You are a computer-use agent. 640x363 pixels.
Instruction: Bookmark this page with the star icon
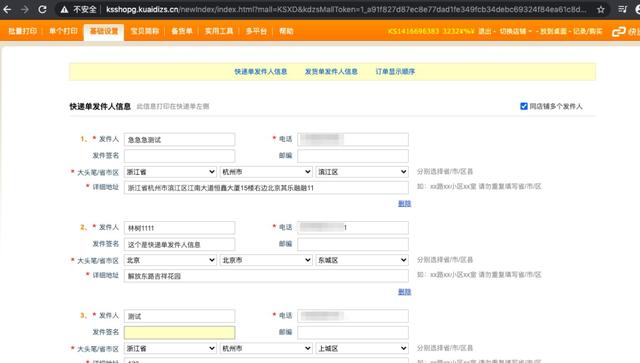click(600, 9)
